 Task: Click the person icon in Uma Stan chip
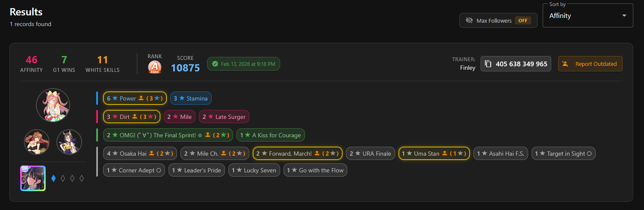coord(445,153)
